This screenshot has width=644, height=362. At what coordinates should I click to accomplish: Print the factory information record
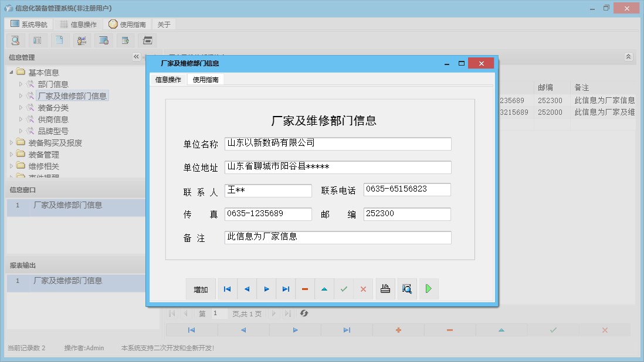(385, 289)
